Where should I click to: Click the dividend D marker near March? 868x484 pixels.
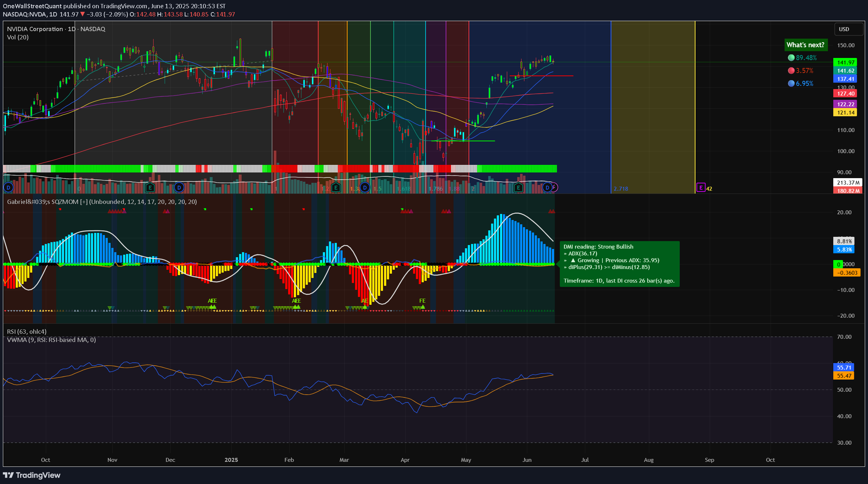click(x=364, y=187)
